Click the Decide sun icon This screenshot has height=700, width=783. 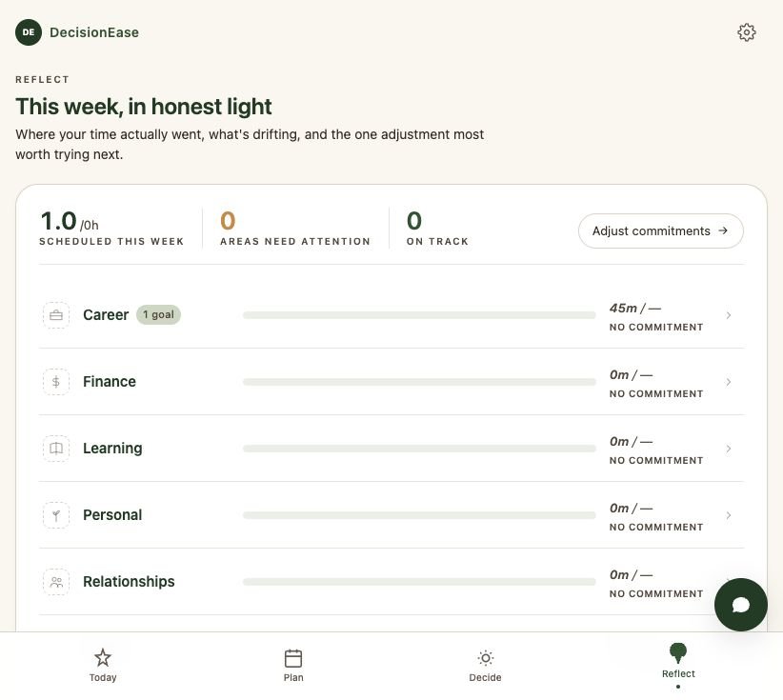point(486,658)
